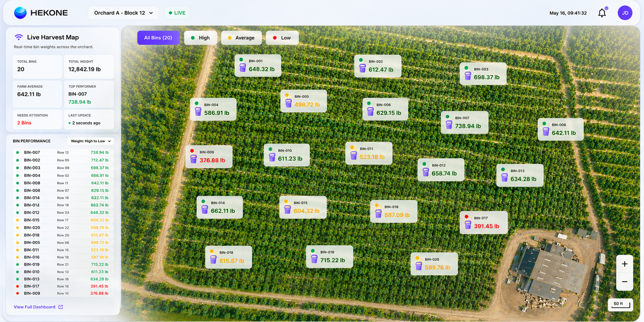Click the bucket icon on the BIN-010 map card
The height and width of the screenshot is (322, 644).
[x=272, y=157]
